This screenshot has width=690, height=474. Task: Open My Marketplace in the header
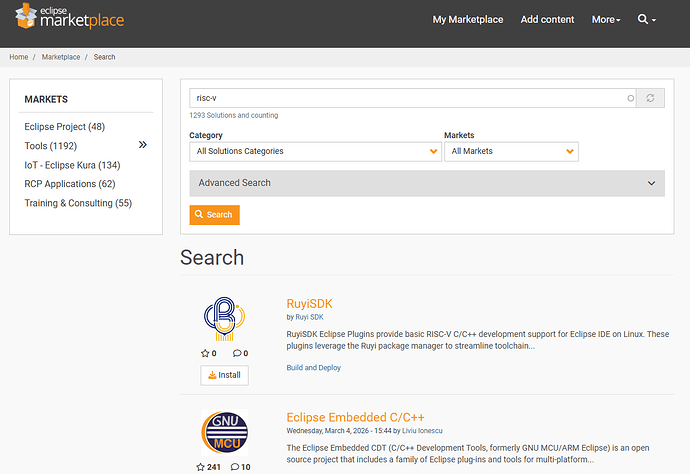click(468, 19)
